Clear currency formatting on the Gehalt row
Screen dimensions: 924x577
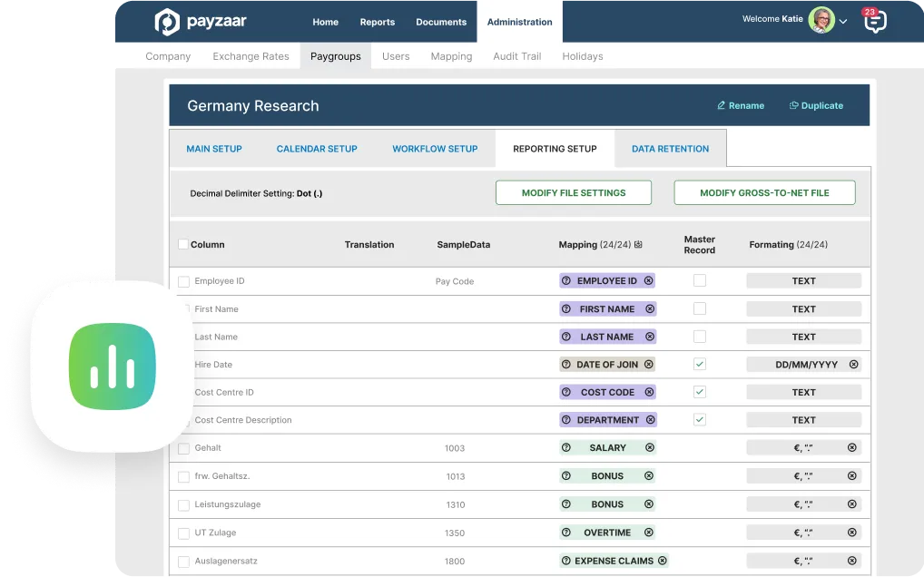851,447
